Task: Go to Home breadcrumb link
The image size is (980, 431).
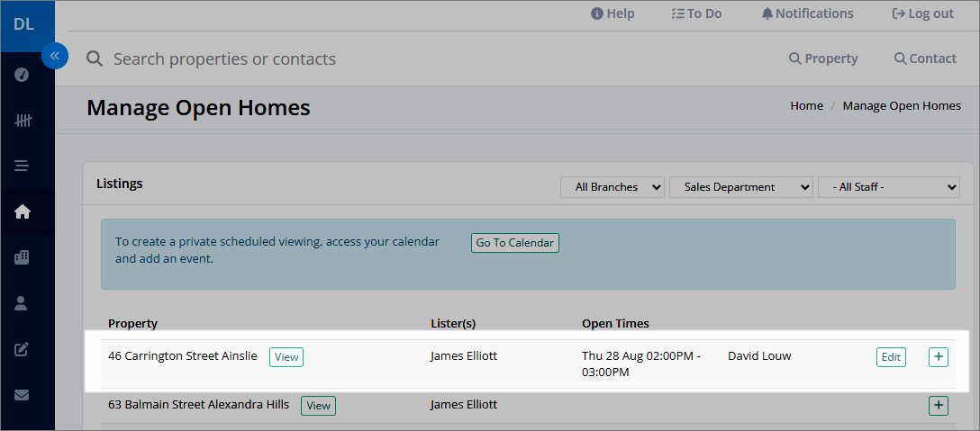Action: click(806, 106)
